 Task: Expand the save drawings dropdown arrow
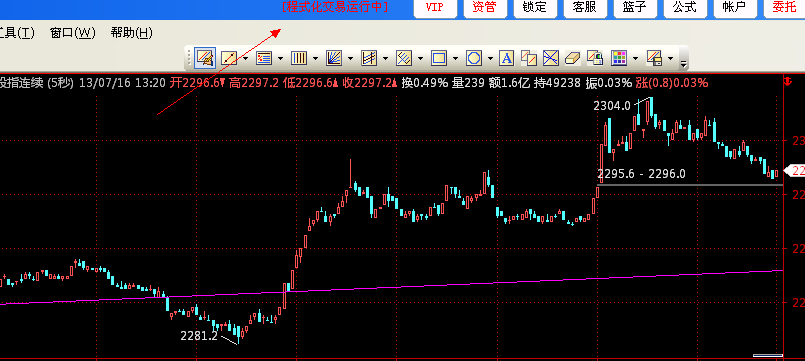670,59
